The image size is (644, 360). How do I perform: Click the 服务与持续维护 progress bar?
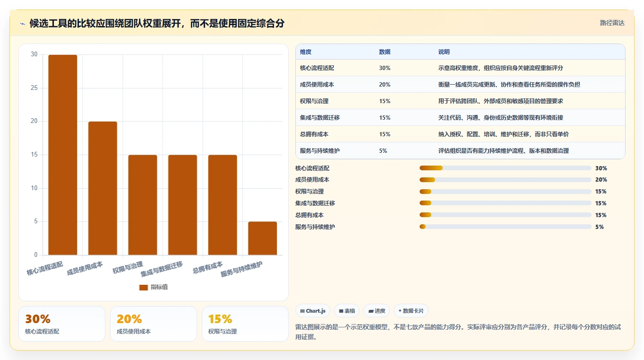(x=505, y=227)
